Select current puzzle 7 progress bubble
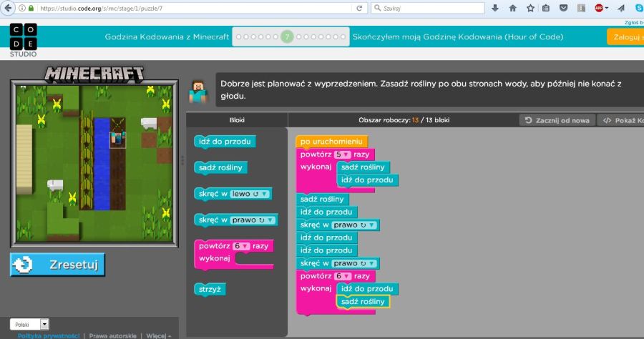This screenshot has height=339, width=644. 287,36
